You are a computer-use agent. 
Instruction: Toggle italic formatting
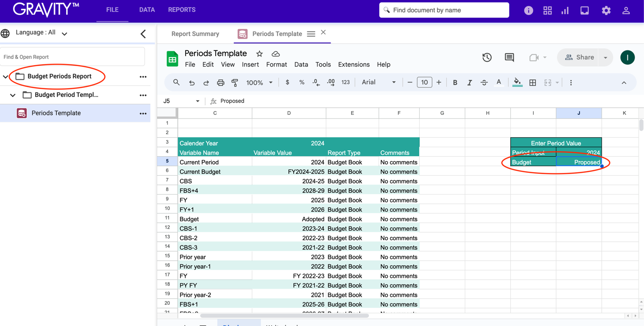469,82
